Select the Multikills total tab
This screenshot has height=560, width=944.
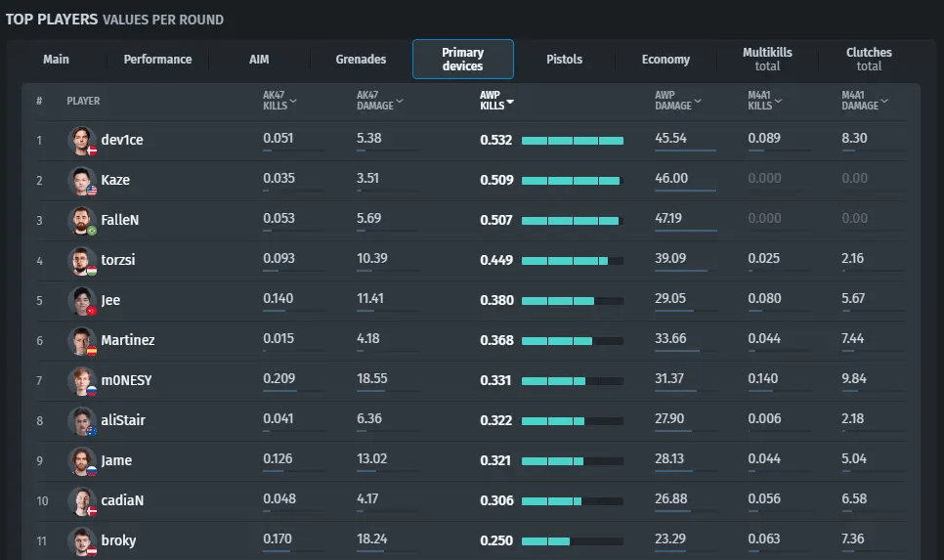coord(767,60)
